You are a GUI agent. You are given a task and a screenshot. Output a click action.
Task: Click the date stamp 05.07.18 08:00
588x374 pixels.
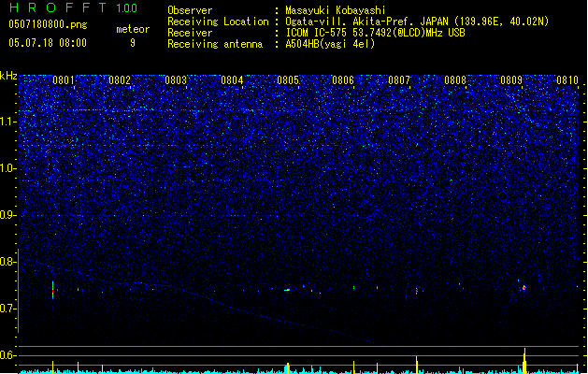click(48, 43)
